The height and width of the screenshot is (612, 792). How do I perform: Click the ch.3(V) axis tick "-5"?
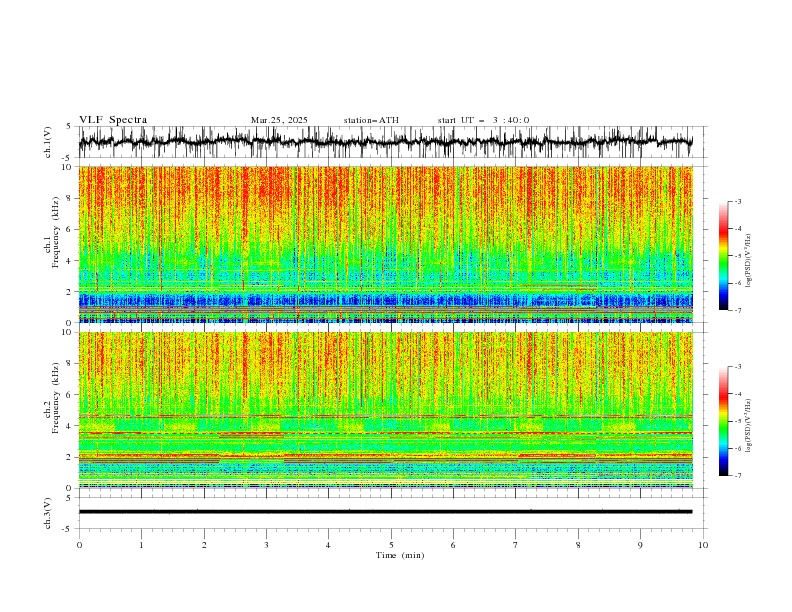tap(68, 529)
